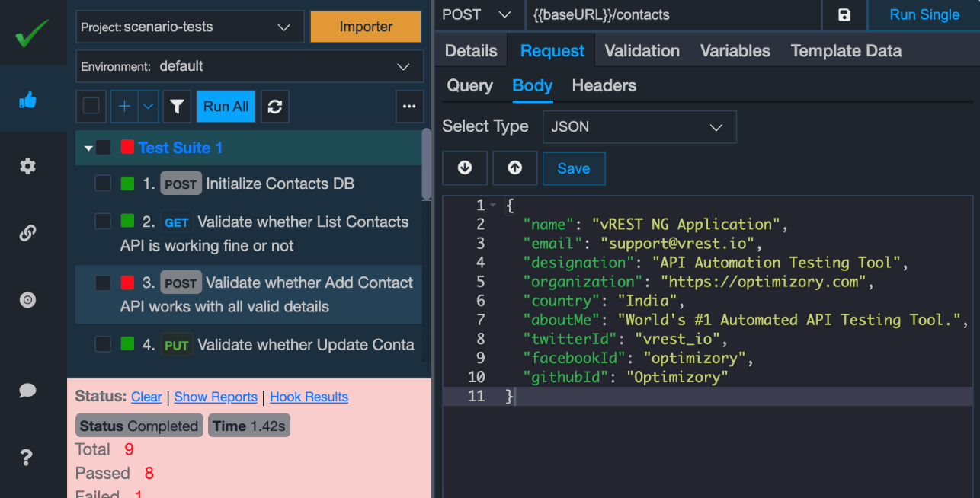This screenshot has height=498, width=980.
Task: Click the down arrow circle button
Action: pyautogui.click(x=465, y=168)
